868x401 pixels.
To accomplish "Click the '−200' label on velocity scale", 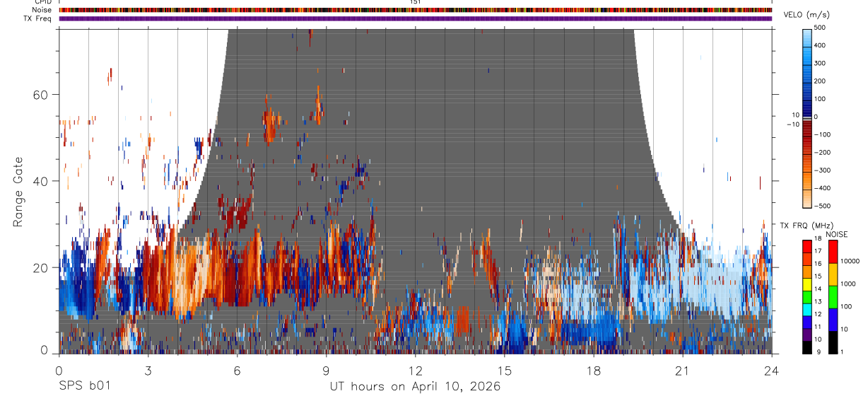I will (x=823, y=152).
